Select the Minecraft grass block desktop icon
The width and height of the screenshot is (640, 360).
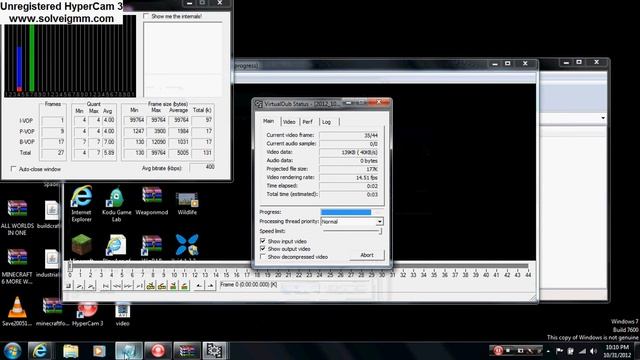[x=81, y=245]
